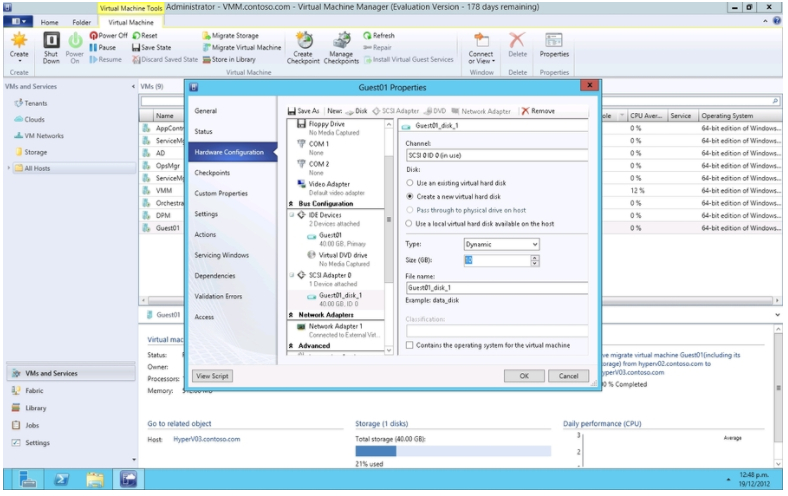The width and height of the screenshot is (788, 496).
Task: Open the Validation Errors page
Action: (218, 296)
